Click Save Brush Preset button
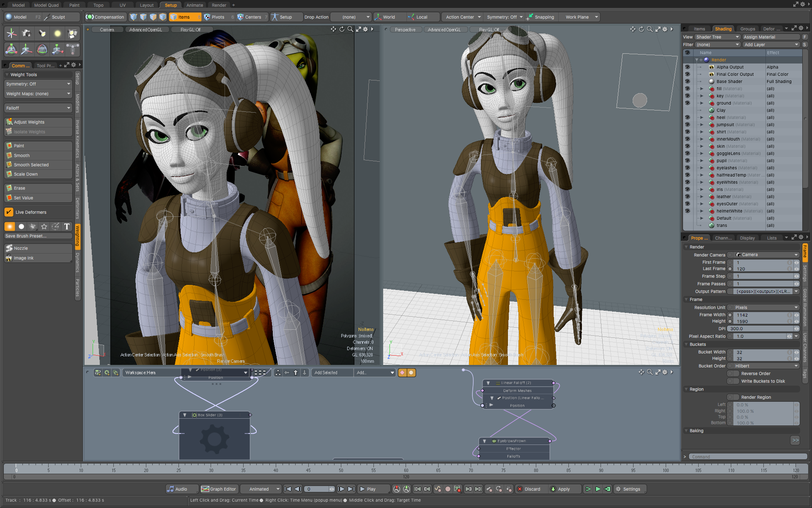The image size is (812, 508). click(38, 236)
